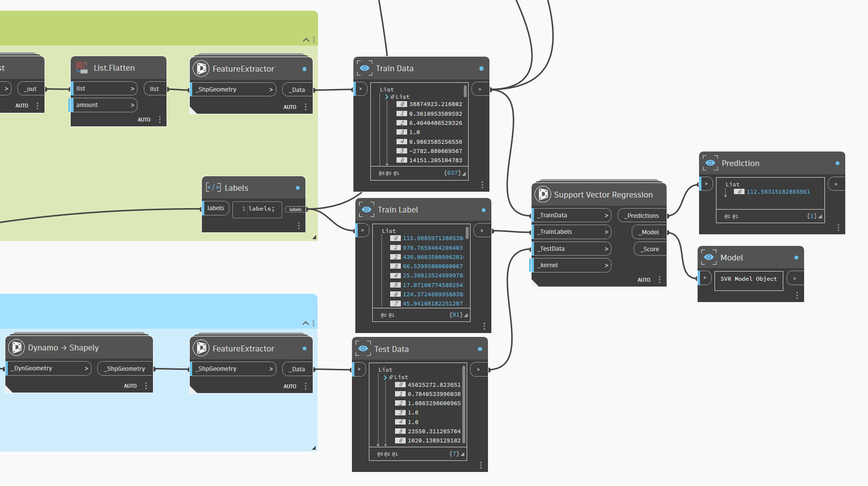Screen dimensions: 868x486
Task: Open _ShpGeometry input chevron in green group
Action: coord(271,90)
